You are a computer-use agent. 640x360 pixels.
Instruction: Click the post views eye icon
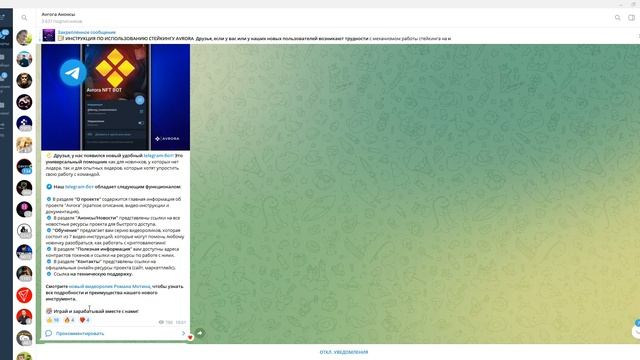click(161, 322)
